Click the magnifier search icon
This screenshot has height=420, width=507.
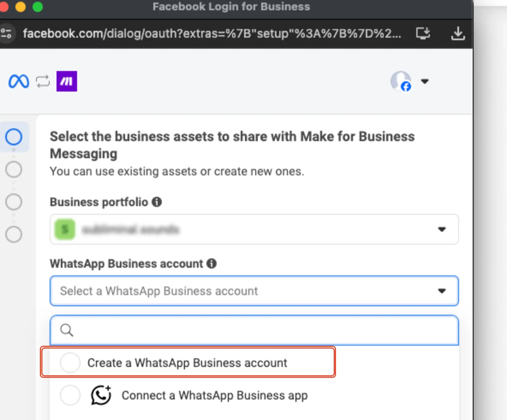tap(67, 330)
